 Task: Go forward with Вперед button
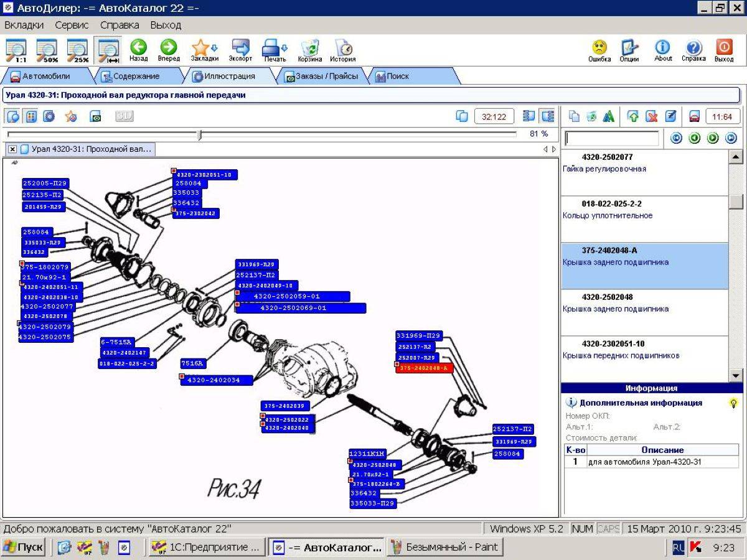coord(168,50)
